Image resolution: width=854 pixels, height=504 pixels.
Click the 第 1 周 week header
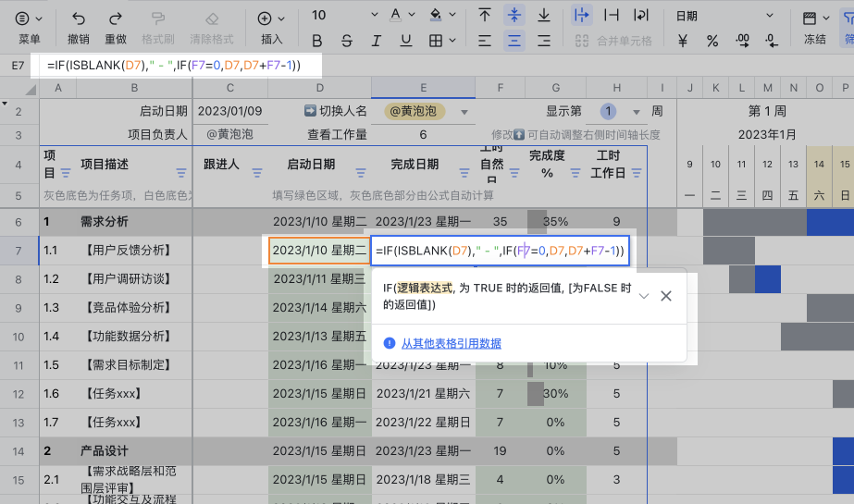(x=767, y=112)
